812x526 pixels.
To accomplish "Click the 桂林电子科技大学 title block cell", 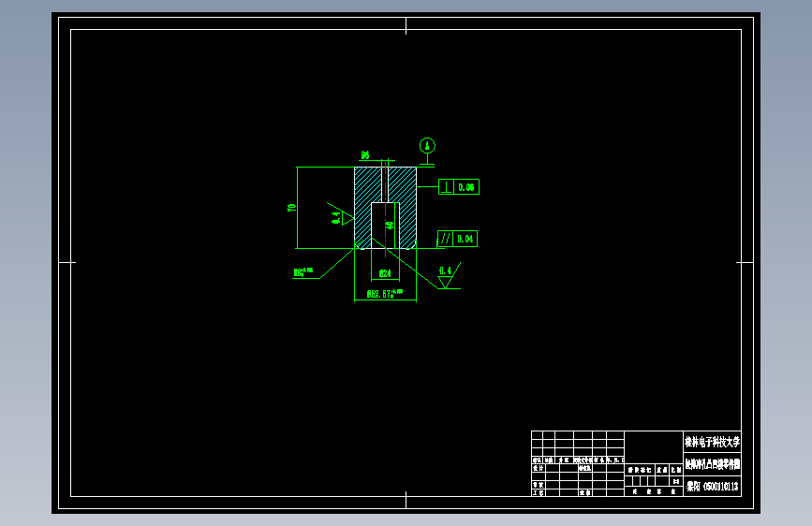I will pos(712,442).
